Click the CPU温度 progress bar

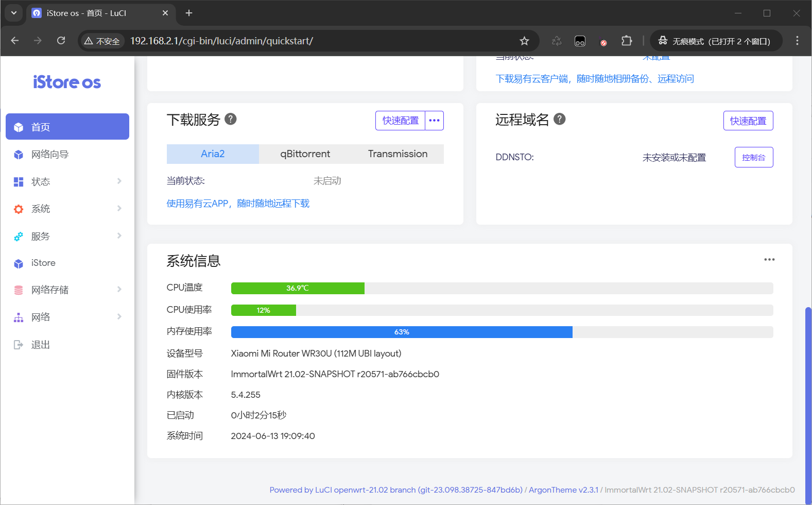(502, 288)
